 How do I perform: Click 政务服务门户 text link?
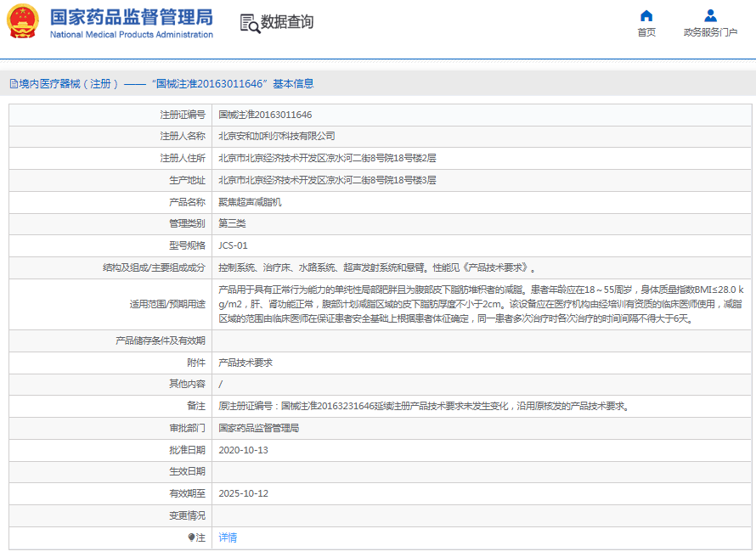pyautogui.click(x=710, y=32)
